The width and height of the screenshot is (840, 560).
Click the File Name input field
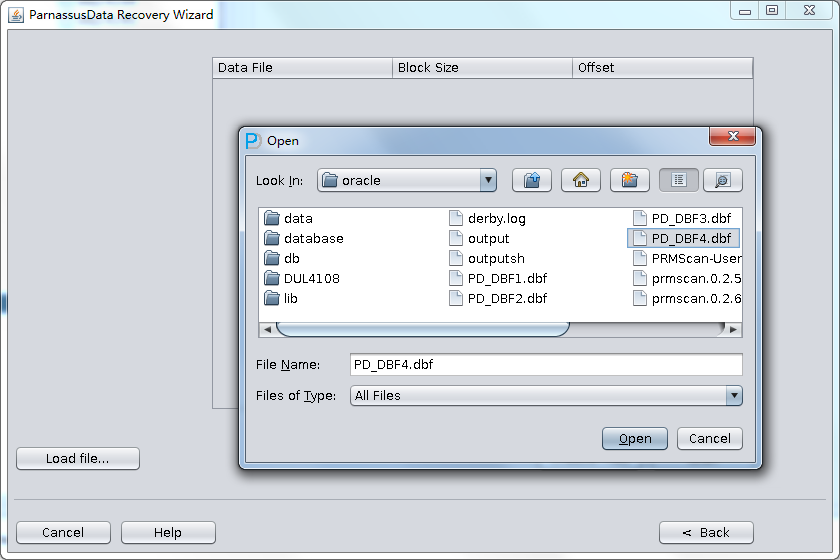point(546,364)
